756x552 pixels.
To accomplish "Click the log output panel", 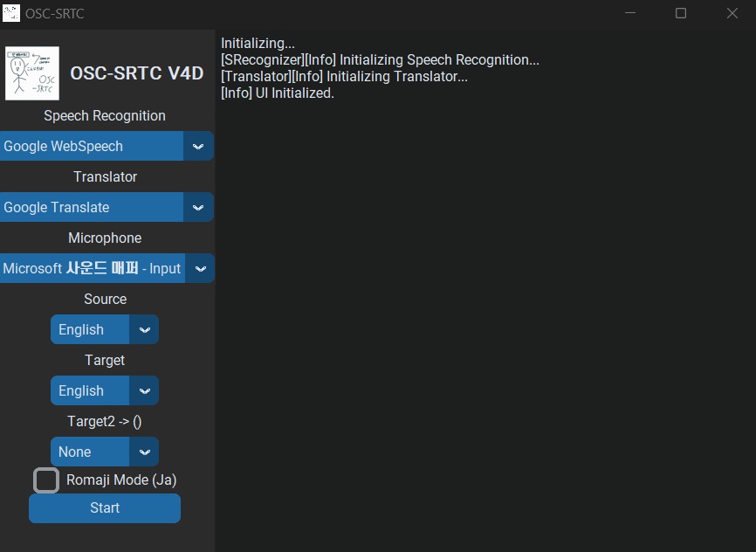I will (485, 306).
